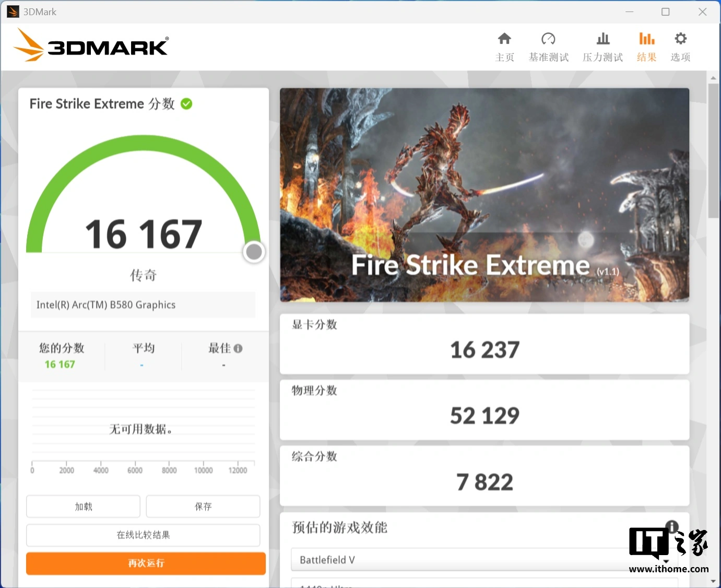The height and width of the screenshot is (588, 721).
Task: Click the 传奇 rating label
Action: [x=143, y=275]
